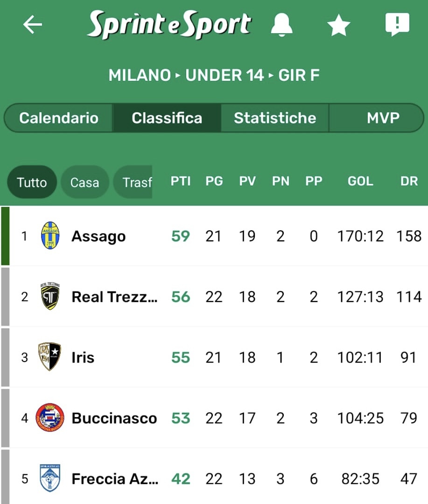Viewport: 428px width, 504px height.
Task: Switch to the Statistiche tab
Action: click(x=275, y=118)
